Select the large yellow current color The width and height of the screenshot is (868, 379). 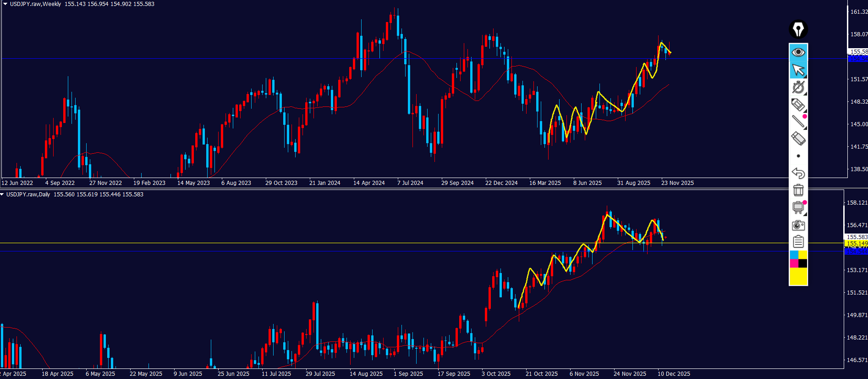(798, 277)
